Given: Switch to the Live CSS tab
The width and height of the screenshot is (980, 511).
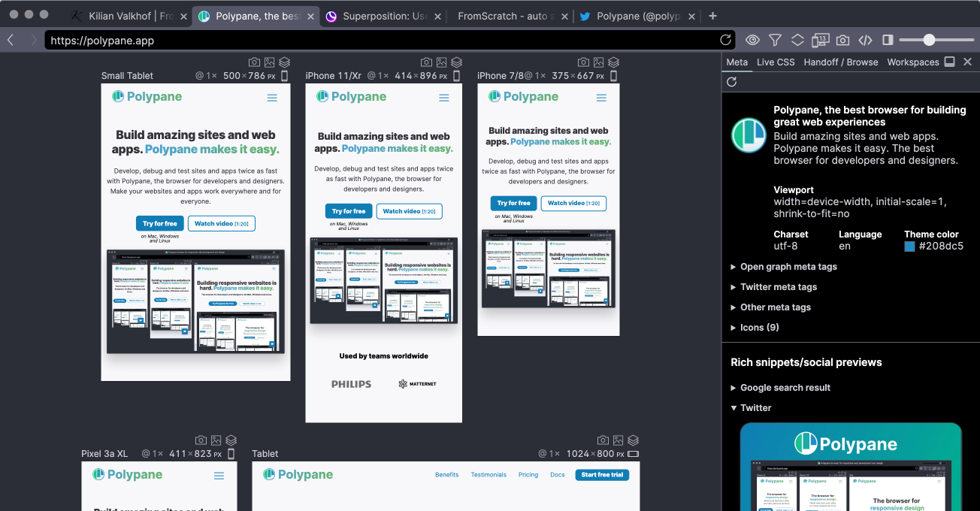Looking at the screenshot, I should [775, 62].
